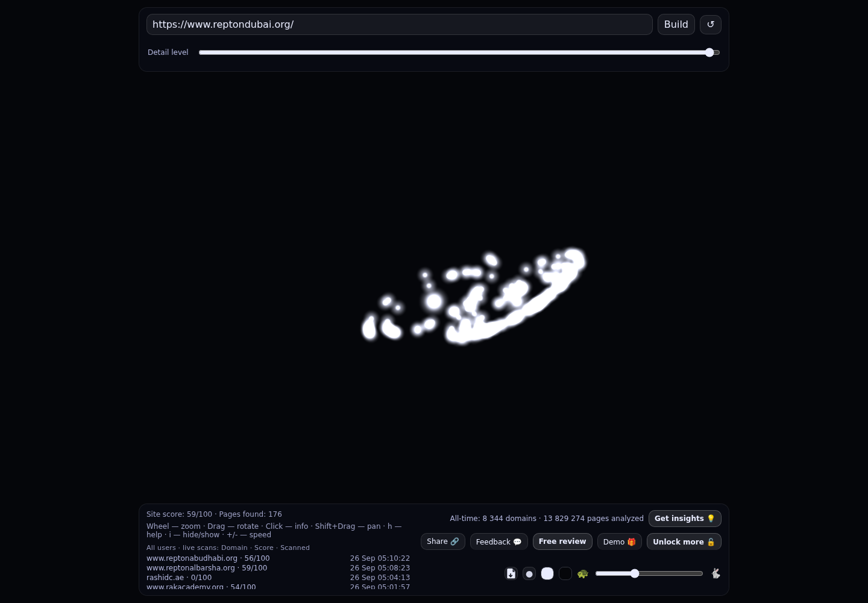The image size is (868, 603).
Task: Click the turtle slow-speed icon
Action: point(582,573)
